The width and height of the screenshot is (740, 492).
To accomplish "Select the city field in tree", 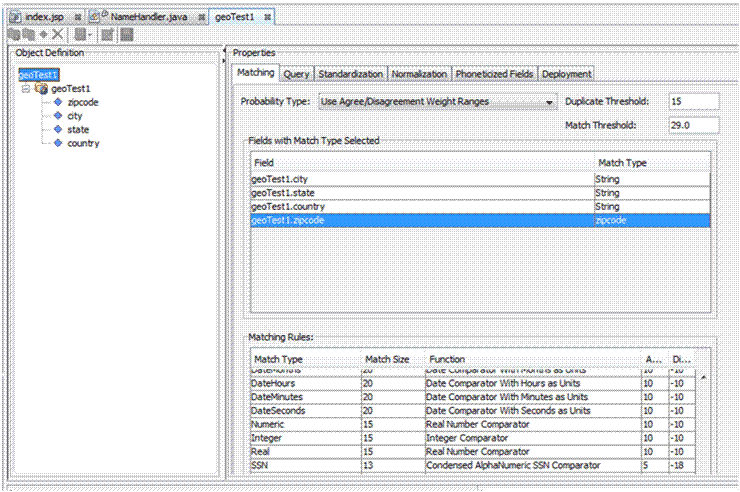I will tap(75, 116).
